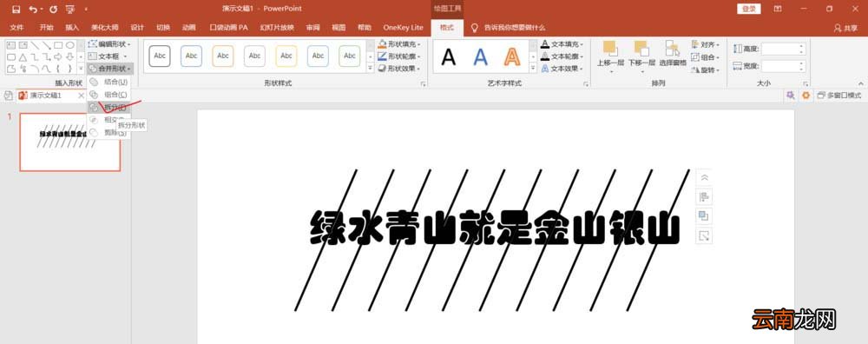
Task: Choose Union (结合) in merge shapes menu
Action: [x=108, y=82]
